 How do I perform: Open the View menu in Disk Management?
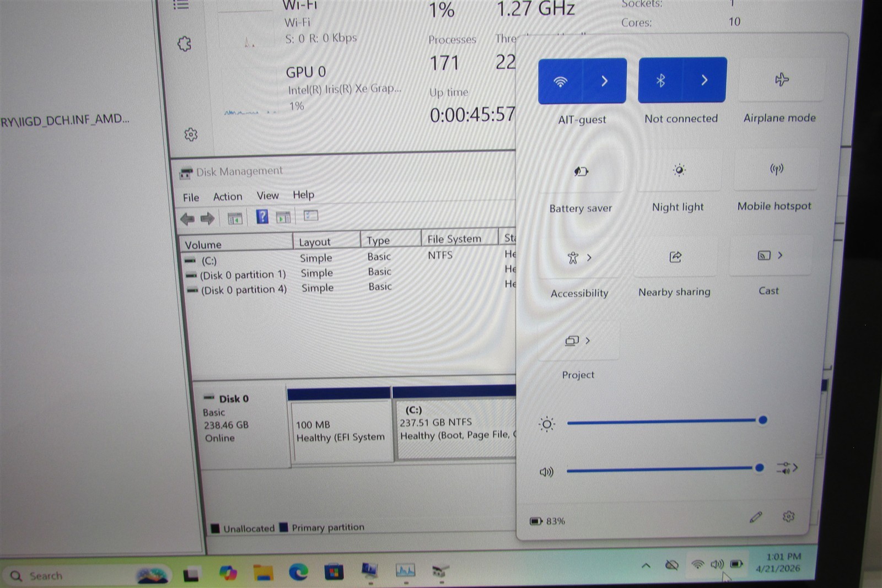point(267,196)
